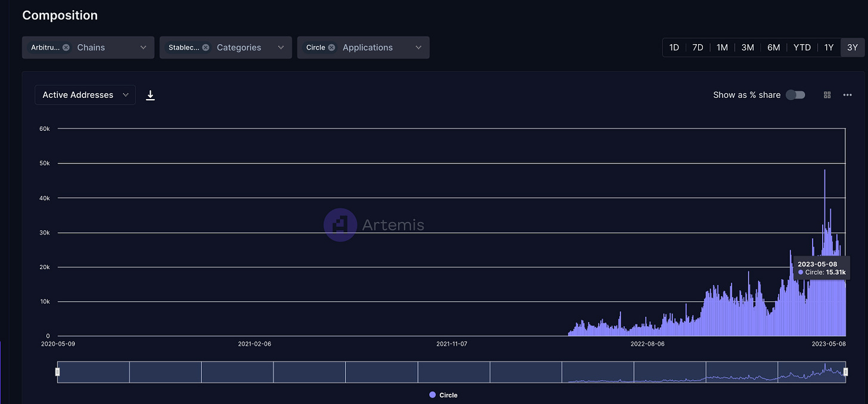The width and height of the screenshot is (868, 404).
Task: Select the 1D time range
Action: 674,47
